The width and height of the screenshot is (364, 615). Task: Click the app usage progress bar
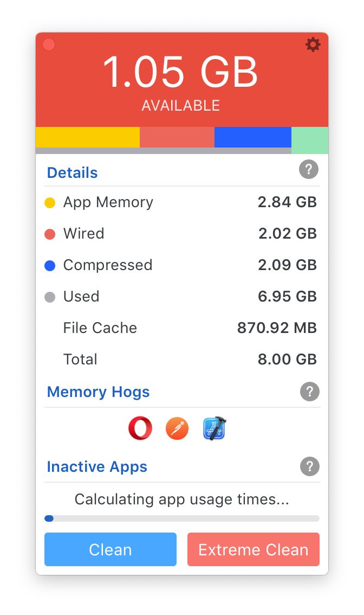182,518
